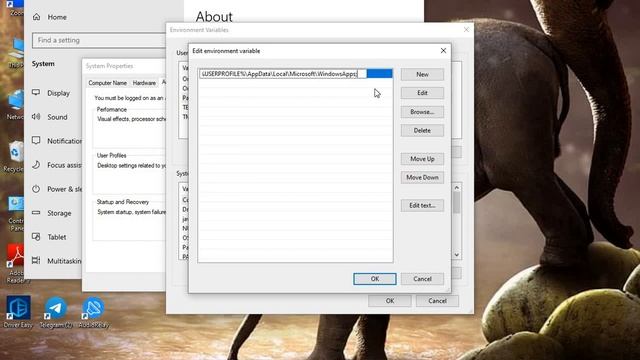Click Find a setting search box

pos(99,40)
